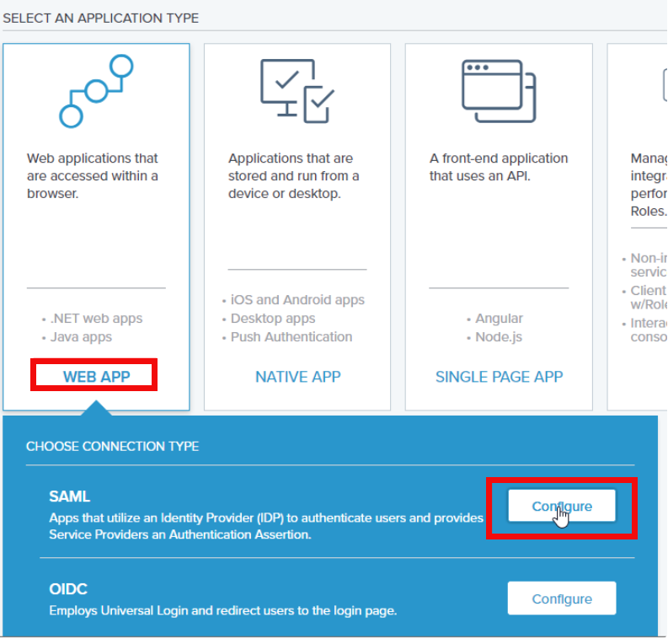
Task: Click the 'iOS and Android apps' list item
Action: (297, 300)
